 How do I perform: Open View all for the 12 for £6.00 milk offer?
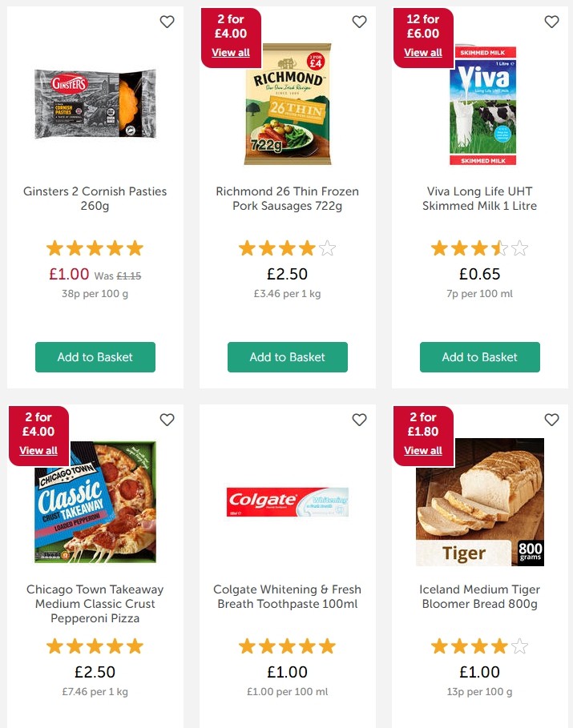[423, 52]
